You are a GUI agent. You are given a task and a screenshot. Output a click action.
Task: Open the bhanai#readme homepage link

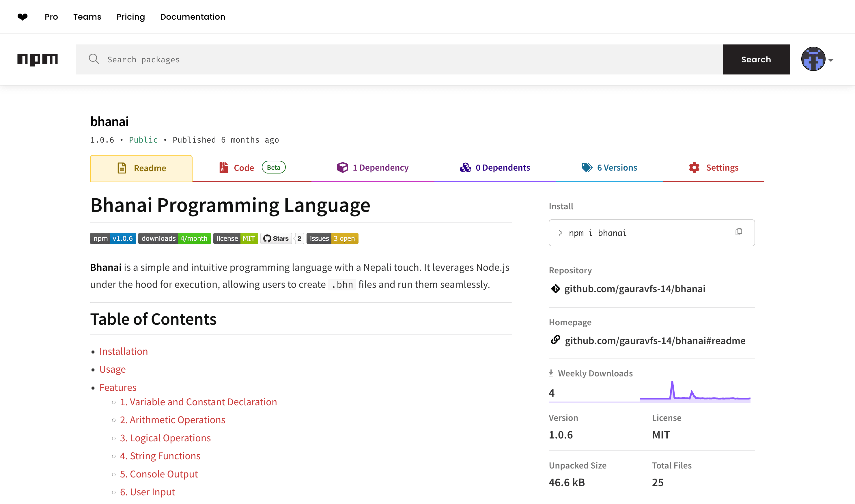click(x=655, y=340)
